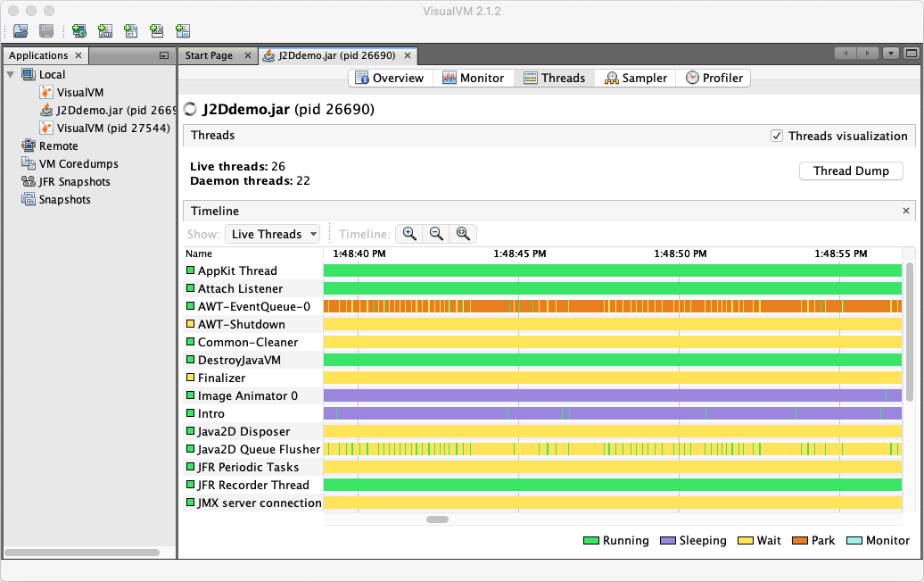The image size is (924, 582).
Task: Click the Park legend color swatch
Action: [x=800, y=541]
